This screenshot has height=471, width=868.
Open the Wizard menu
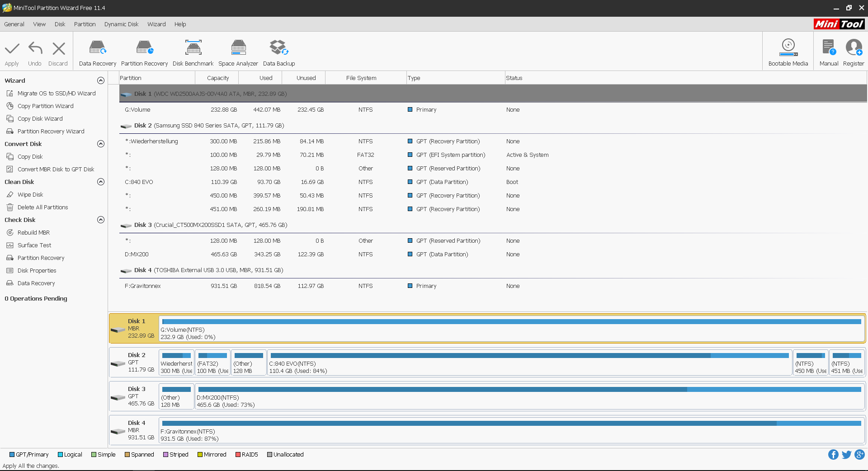point(156,24)
